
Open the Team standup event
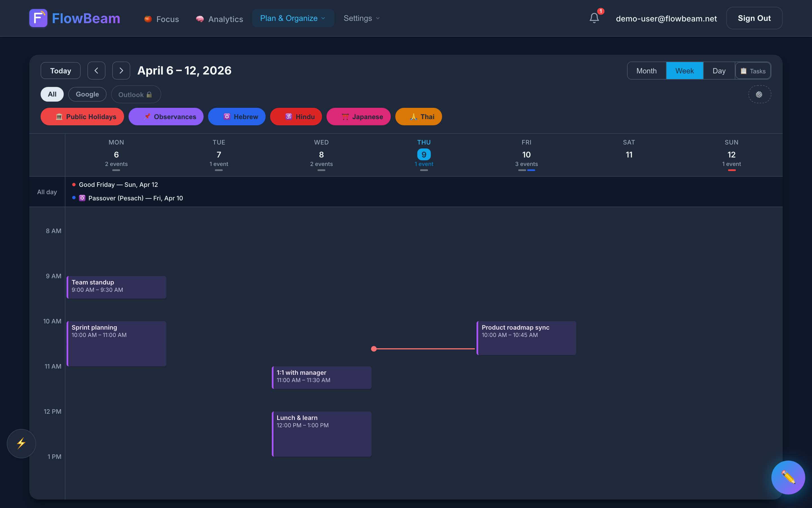tap(116, 287)
